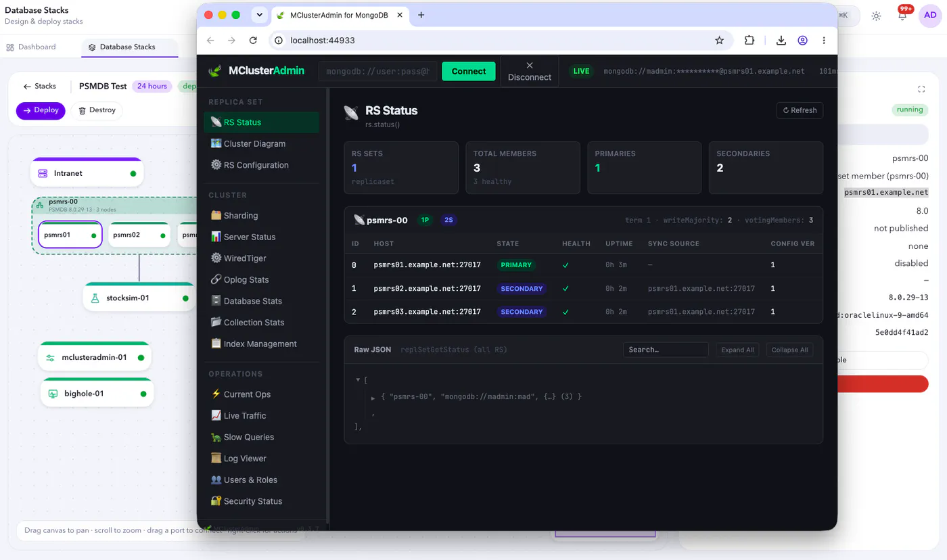This screenshot has height=560, width=947.
Task: Click the psmrs01.example.net:27017 host cell
Action: [428, 265]
